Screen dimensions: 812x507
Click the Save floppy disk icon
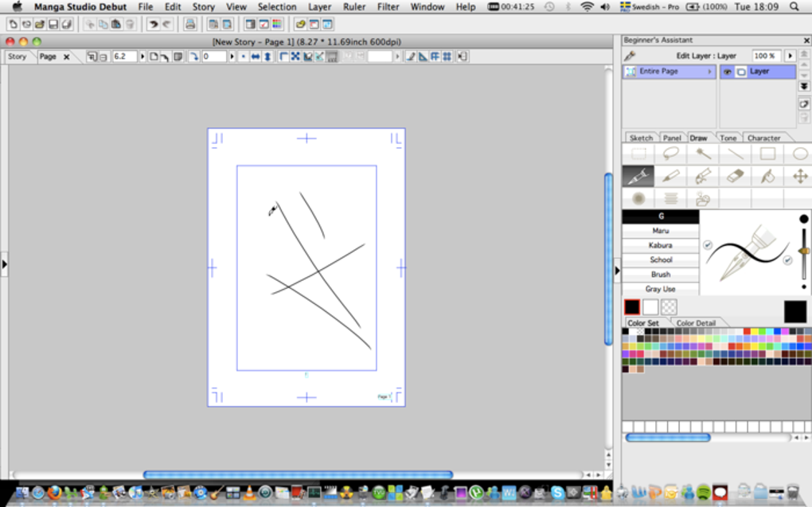pyautogui.click(x=53, y=25)
